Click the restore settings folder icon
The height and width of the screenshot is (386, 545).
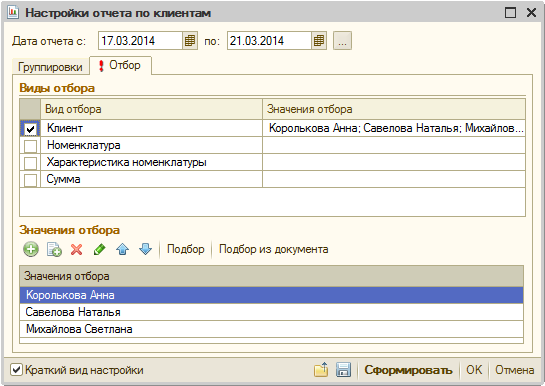coord(321,370)
